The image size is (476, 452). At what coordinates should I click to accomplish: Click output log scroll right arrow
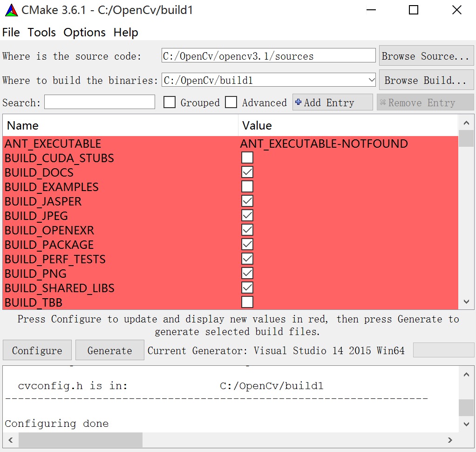click(x=450, y=440)
